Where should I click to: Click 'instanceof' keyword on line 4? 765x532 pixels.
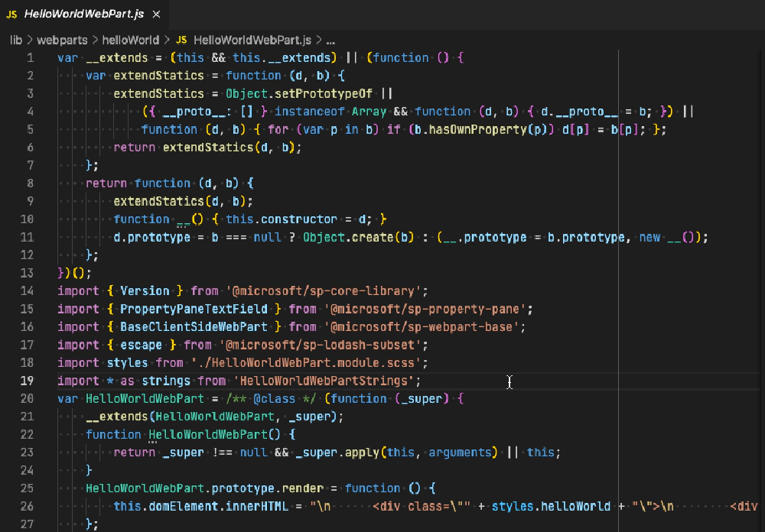pyautogui.click(x=309, y=112)
